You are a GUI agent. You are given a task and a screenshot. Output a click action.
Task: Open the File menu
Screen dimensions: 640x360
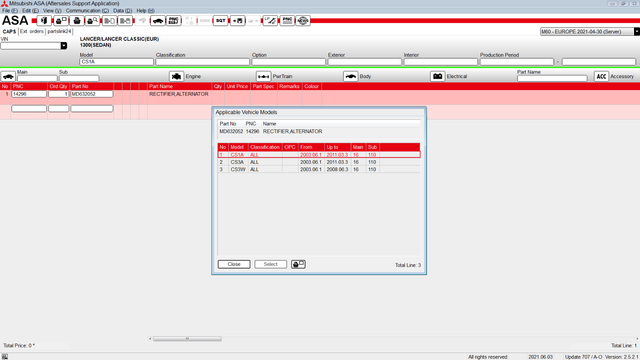point(10,11)
